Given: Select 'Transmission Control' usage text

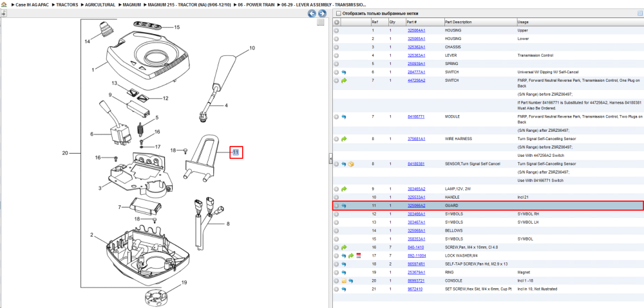Looking at the screenshot, I should (535, 55).
